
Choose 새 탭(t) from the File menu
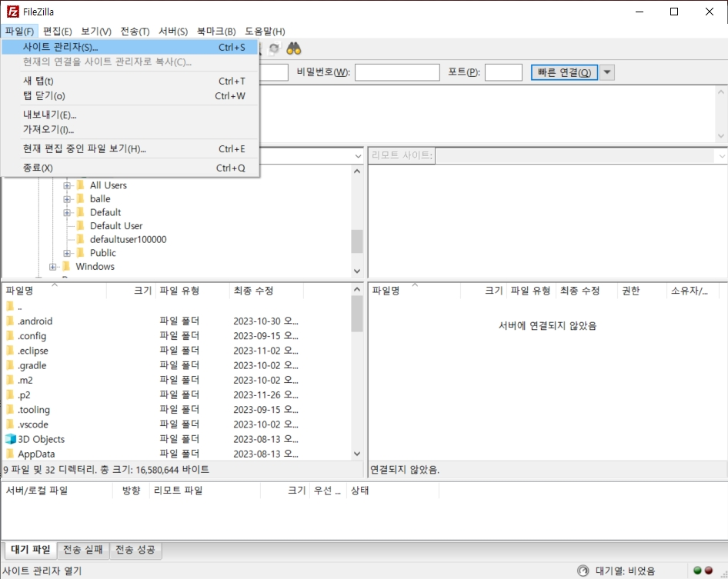pyautogui.click(x=130, y=82)
